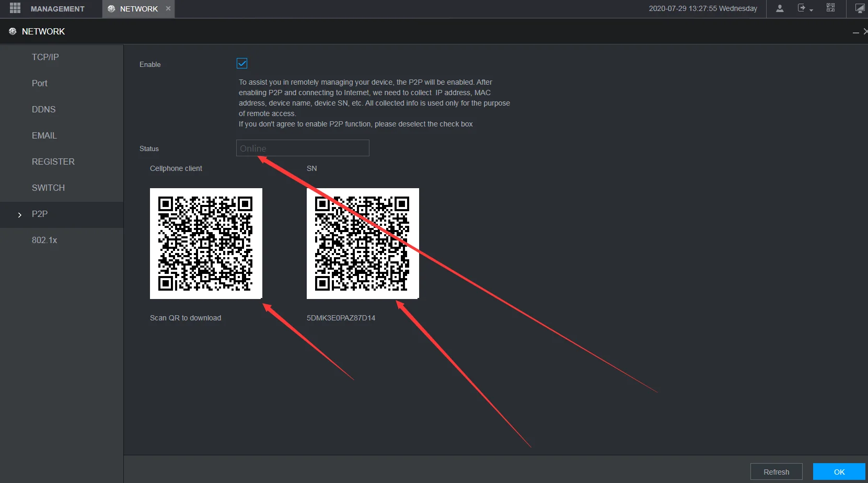Click the 'Scan QR to download' text
868x483 pixels.
pos(186,318)
